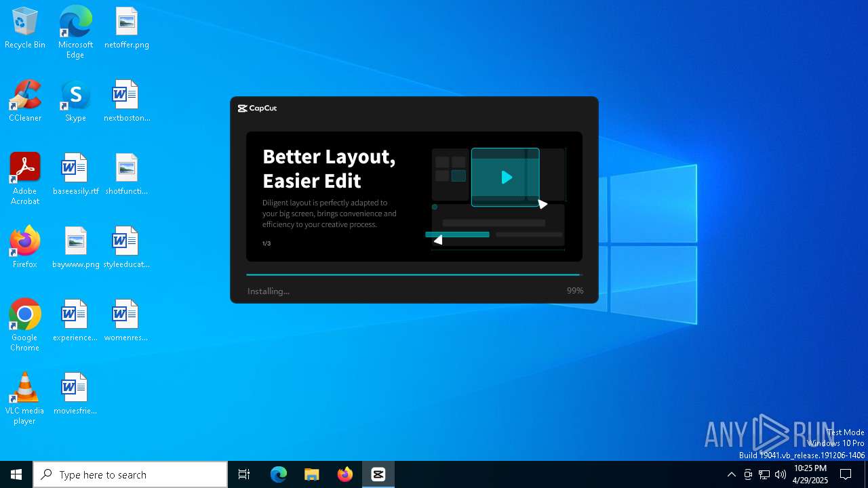Select Google Chrome desktop shortcut

tap(24, 325)
